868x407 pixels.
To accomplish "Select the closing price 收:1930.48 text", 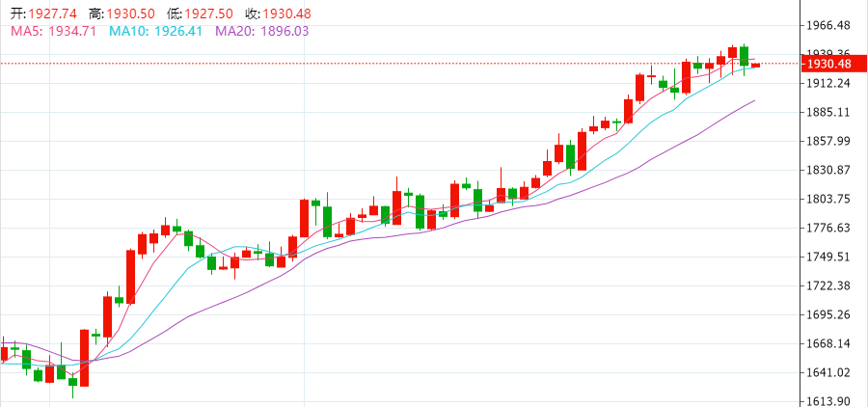I will (279, 14).
